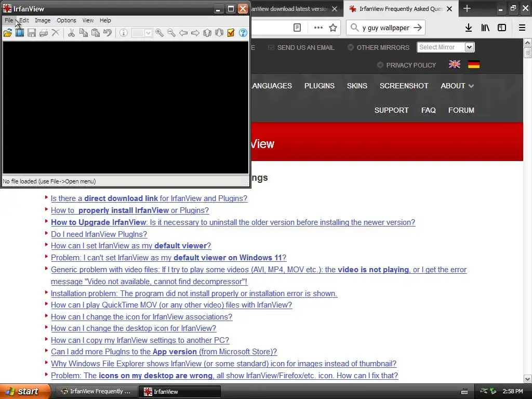Open the browser Library icon

click(485, 28)
